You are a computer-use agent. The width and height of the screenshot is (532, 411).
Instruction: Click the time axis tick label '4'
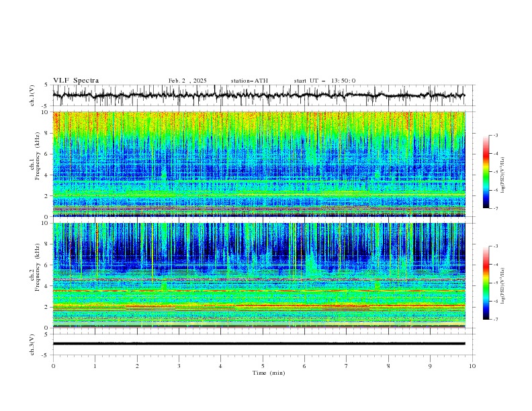pos(220,366)
